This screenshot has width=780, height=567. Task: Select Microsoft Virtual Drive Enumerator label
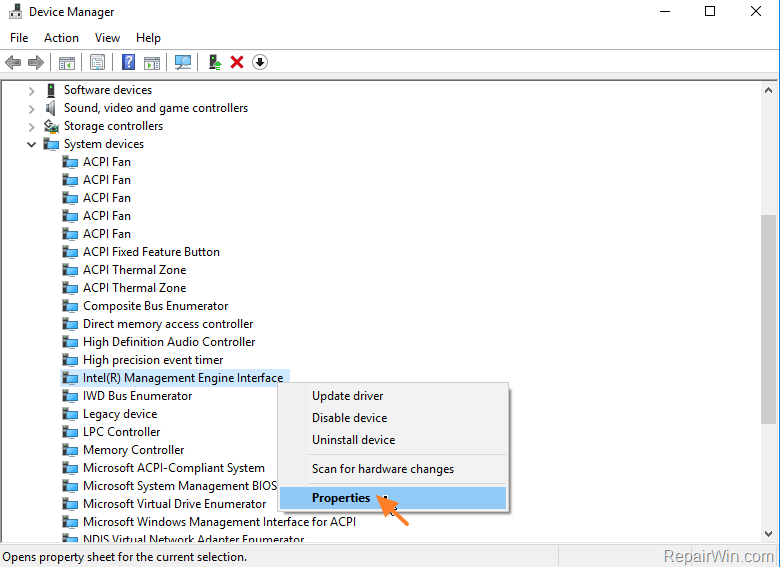point(175,504)
